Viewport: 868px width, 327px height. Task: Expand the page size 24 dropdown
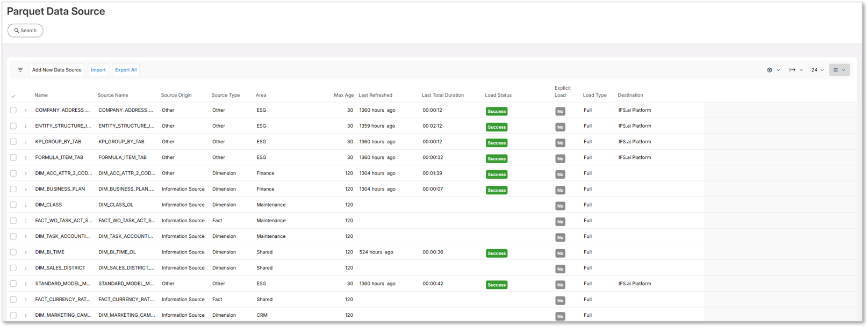click(x=817, y=70)
